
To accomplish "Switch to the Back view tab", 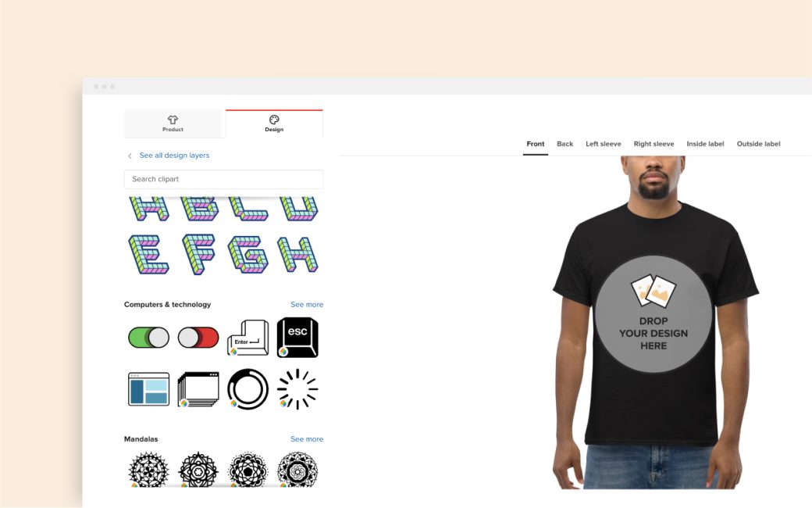I will coord(564,144).
